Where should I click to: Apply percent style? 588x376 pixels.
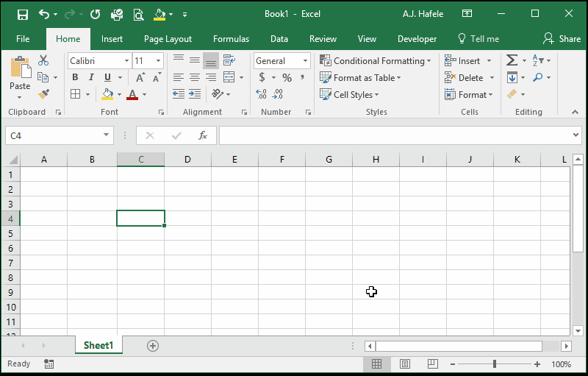point(287,77)
